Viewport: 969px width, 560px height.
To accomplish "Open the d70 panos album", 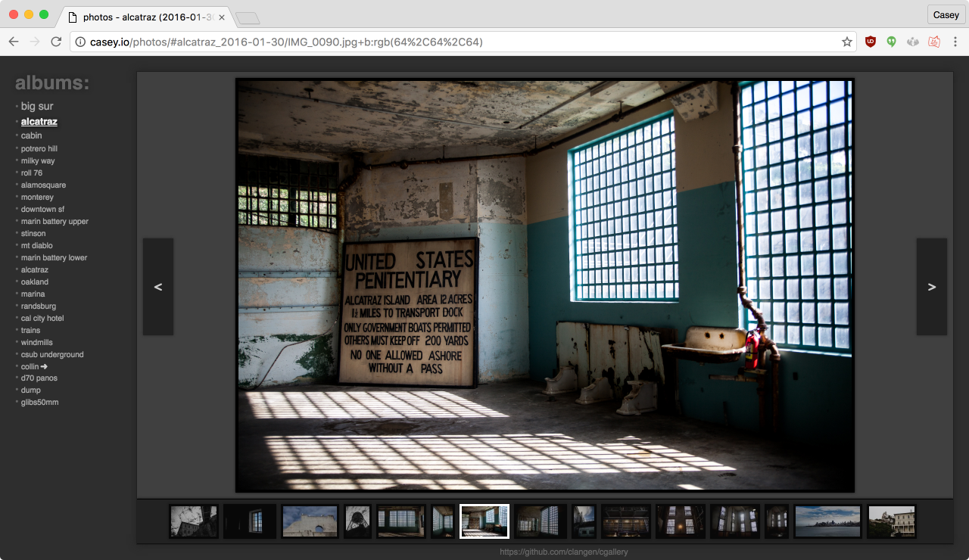I will 39,378.
